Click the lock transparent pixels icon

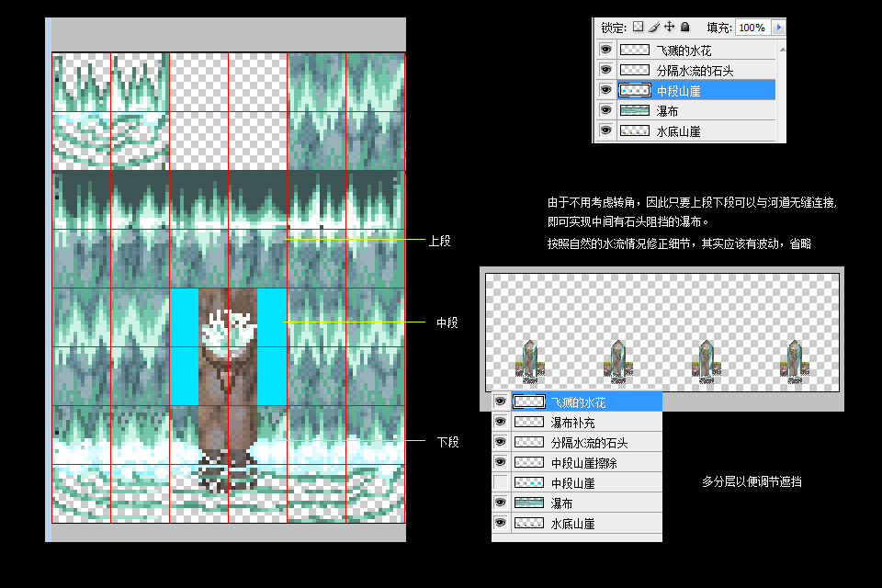pyautogui.click(x=638, y=27)
